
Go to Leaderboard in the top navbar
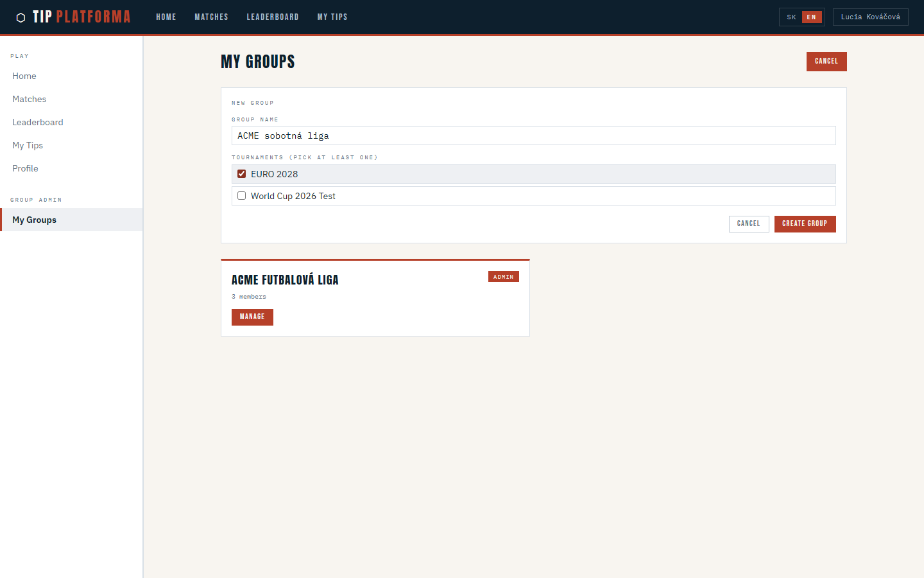[x=273, y=17]
